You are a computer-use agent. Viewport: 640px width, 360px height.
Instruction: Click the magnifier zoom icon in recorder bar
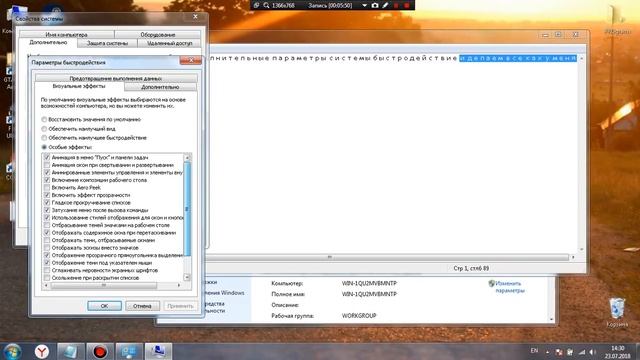266,5
